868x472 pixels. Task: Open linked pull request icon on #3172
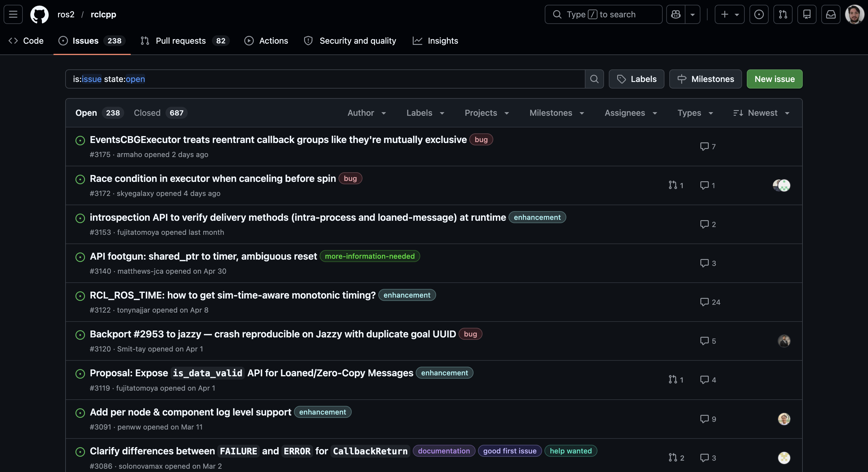point(676,185)
